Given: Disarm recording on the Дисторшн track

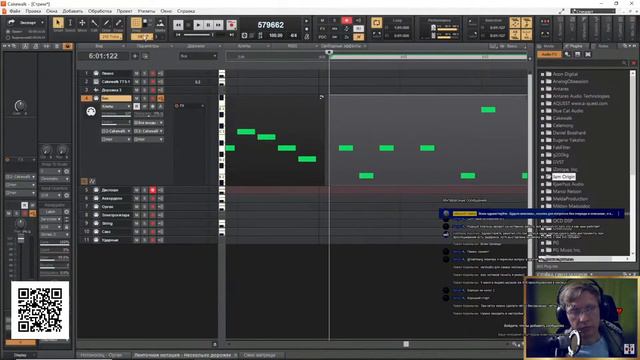Looking at the screenshot, I should pyautogui.click(x=153, y=190).
